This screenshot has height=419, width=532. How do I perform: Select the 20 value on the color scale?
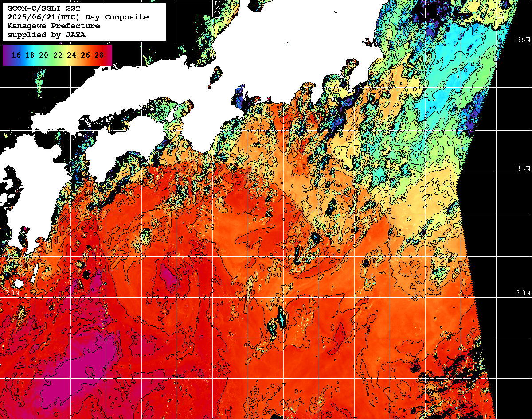pyautogui.click(x=43, y=55)
